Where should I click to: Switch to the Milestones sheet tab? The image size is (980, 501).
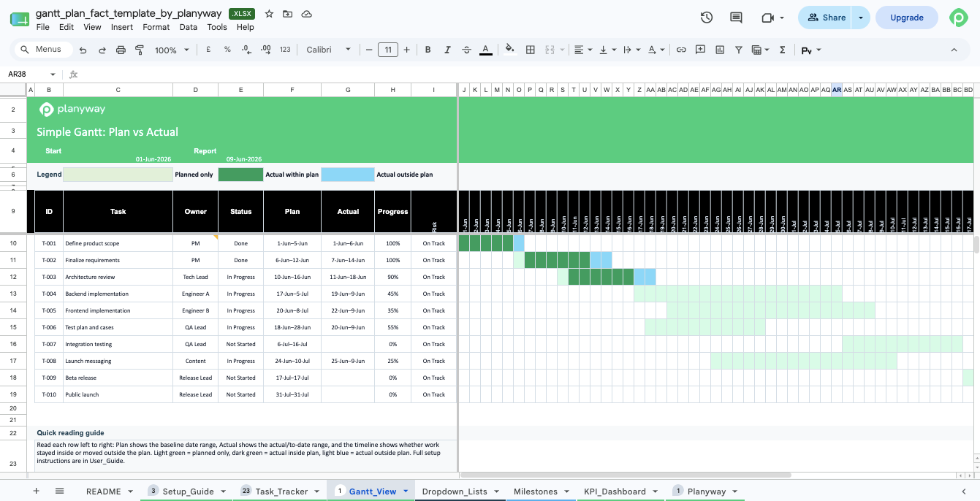[x=536, y=492]
